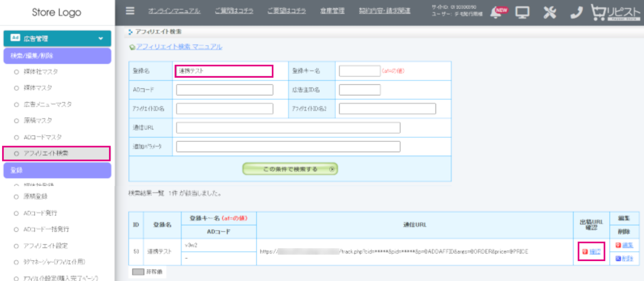The height and width of the screenshot is (281, 644).
Task: Click the '検索結果一覧 1件 が該当しました。' text
Action: pyautogui.click(x=174, y=193)
